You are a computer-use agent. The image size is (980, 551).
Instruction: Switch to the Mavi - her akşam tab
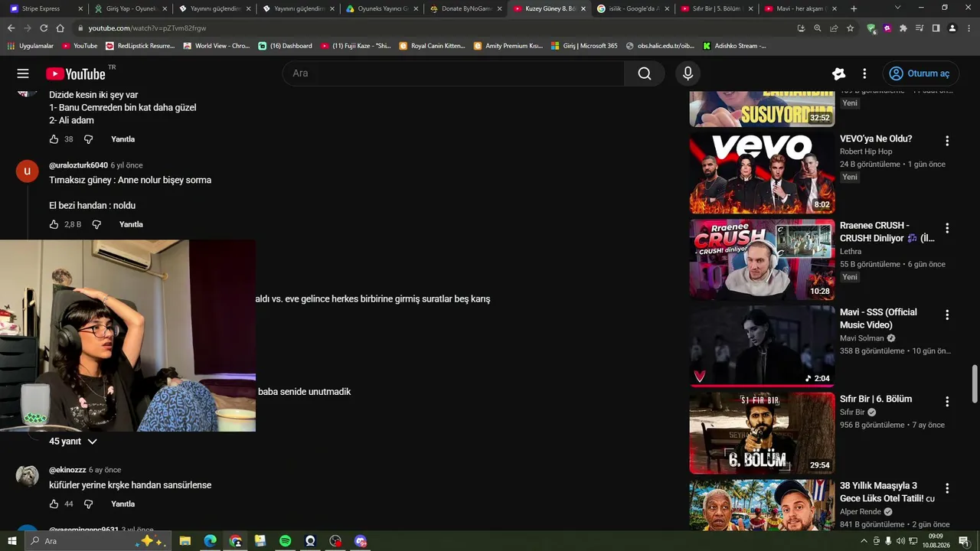coord(799,8)
